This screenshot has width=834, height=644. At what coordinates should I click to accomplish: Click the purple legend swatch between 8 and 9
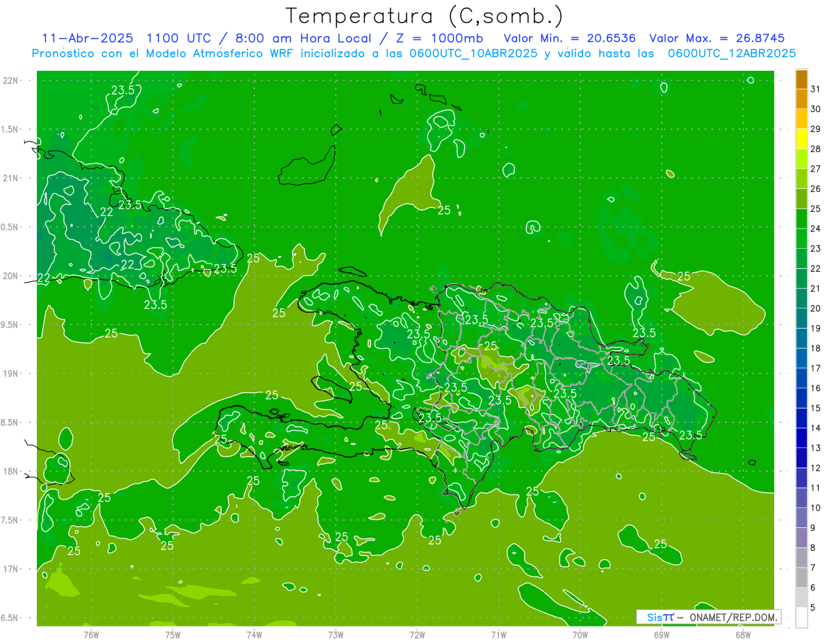click(801, 537)
